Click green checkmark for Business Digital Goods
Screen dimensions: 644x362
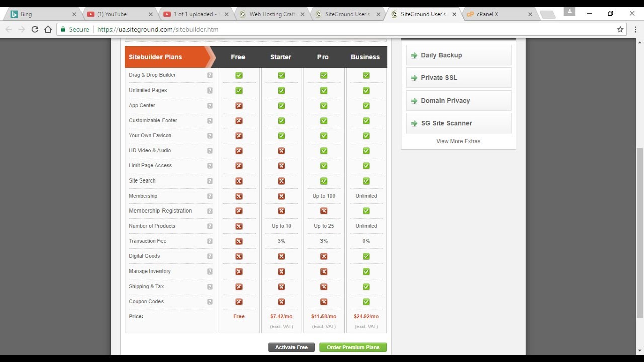[366, 256]
